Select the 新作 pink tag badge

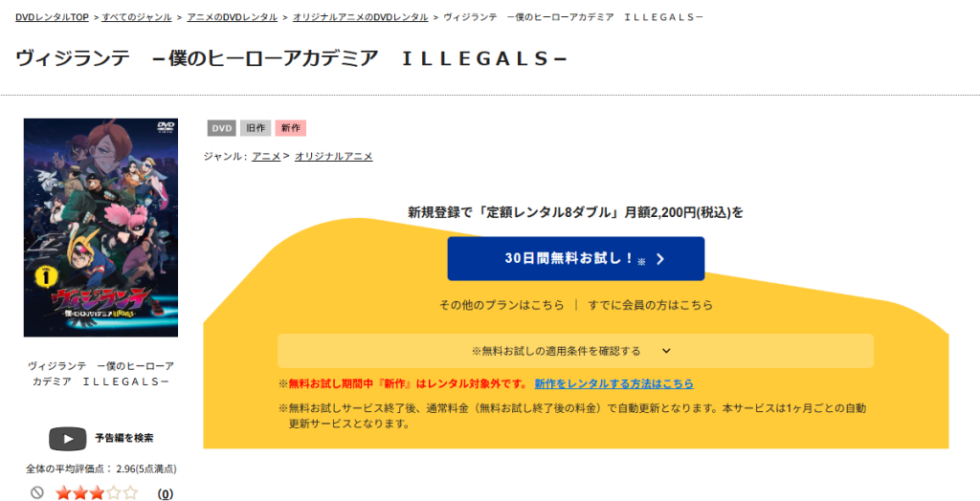pos(291,128)
